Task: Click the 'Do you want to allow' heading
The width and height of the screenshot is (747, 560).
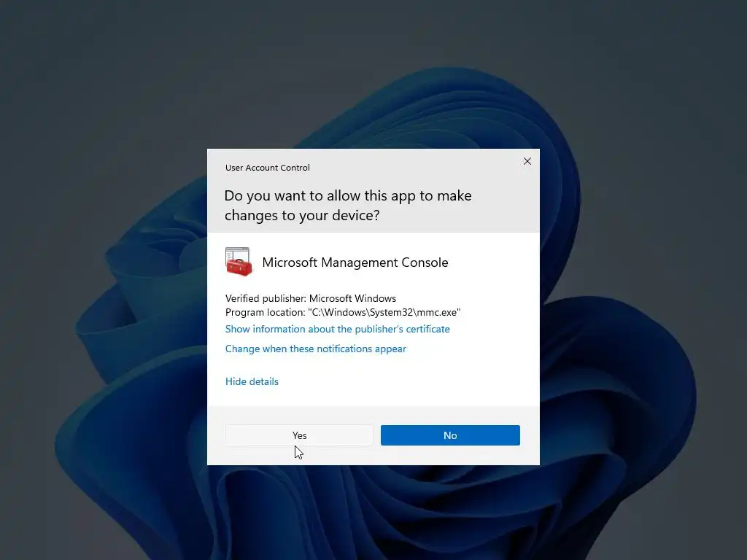Action: (x=348, y=205)
